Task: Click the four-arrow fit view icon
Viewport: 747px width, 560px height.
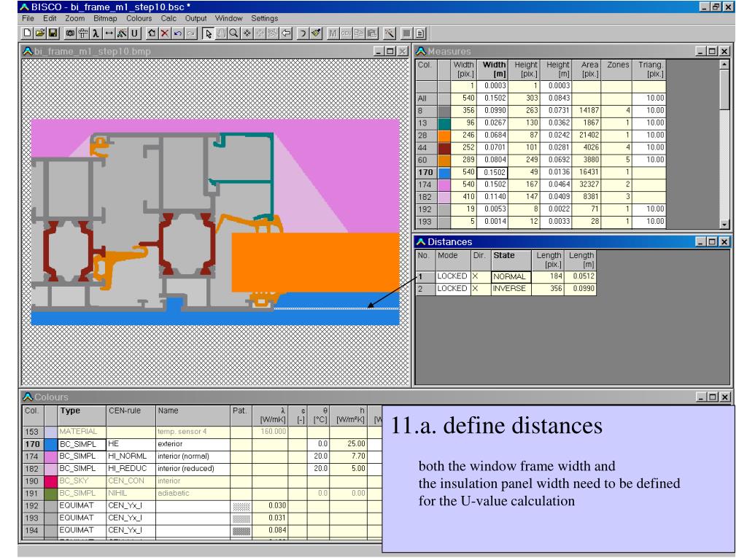Action: coord(247,34)
